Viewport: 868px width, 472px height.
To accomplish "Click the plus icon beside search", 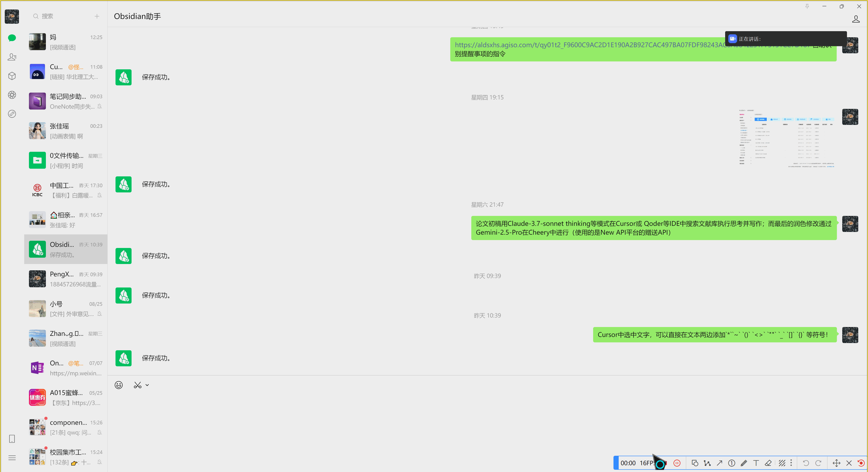I will tap(97, 16).
